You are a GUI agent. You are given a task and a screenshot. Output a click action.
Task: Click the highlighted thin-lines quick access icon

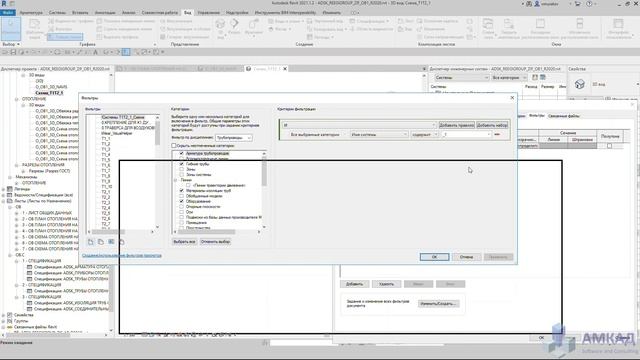click(126, 52)
